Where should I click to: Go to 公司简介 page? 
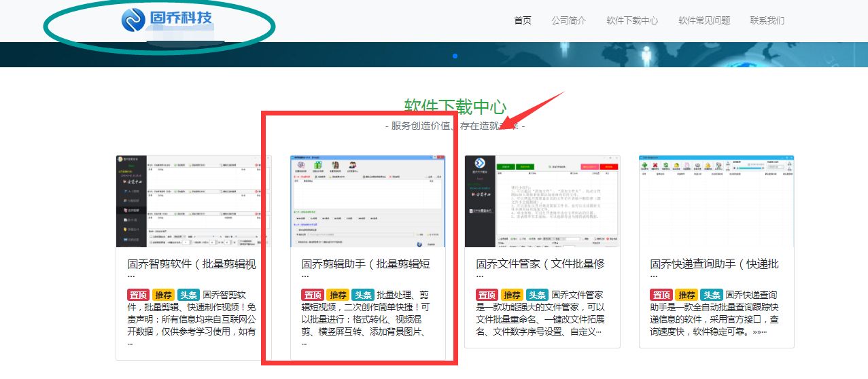coord(569,20)
